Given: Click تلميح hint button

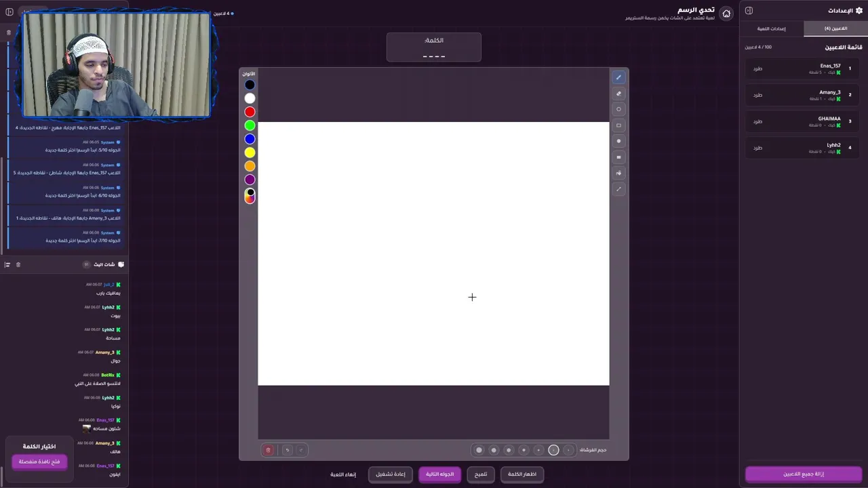Looking at the screenshot, I should (481, 474).
